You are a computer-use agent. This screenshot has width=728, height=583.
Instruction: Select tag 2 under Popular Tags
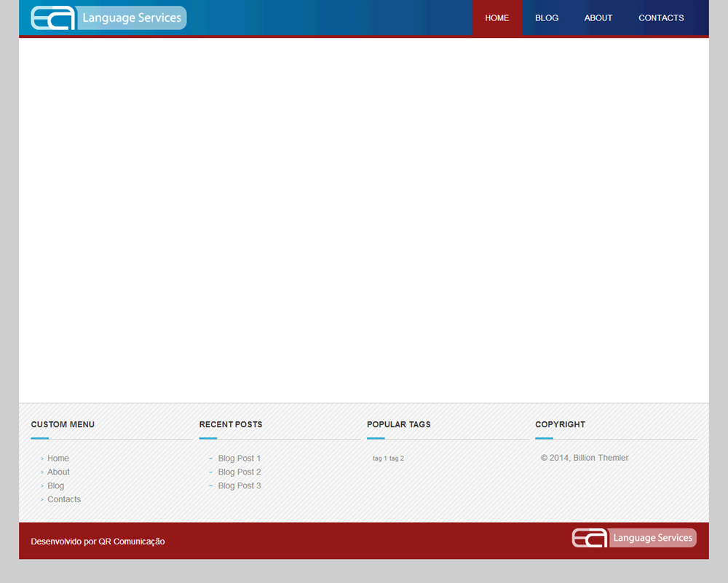397,459
